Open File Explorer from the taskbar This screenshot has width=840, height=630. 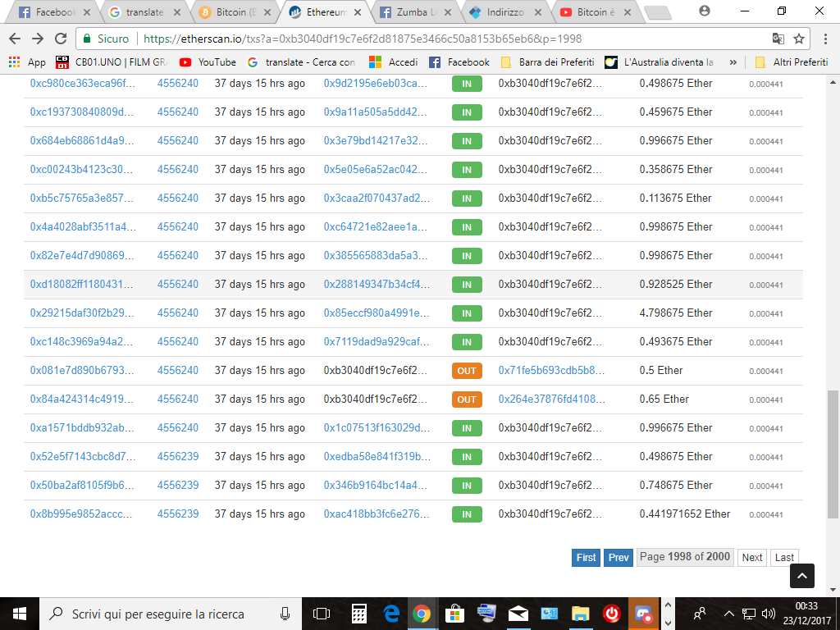pos(580,614)
